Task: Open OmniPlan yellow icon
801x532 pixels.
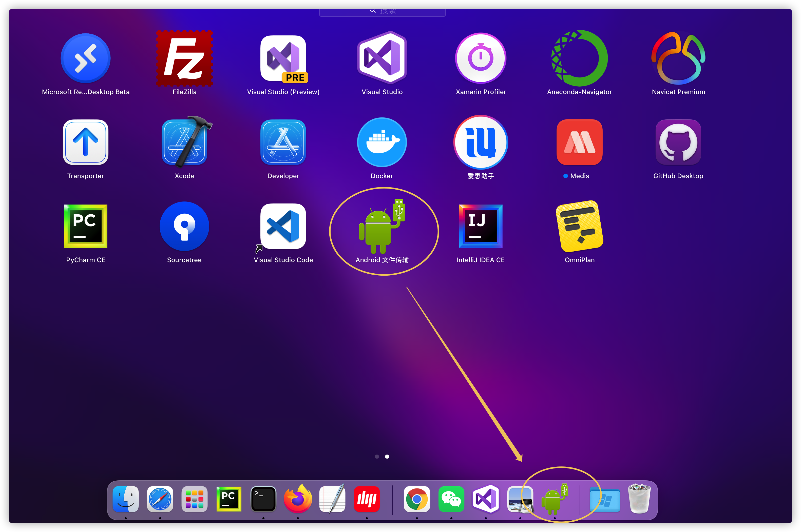Action: click(579, 226)
